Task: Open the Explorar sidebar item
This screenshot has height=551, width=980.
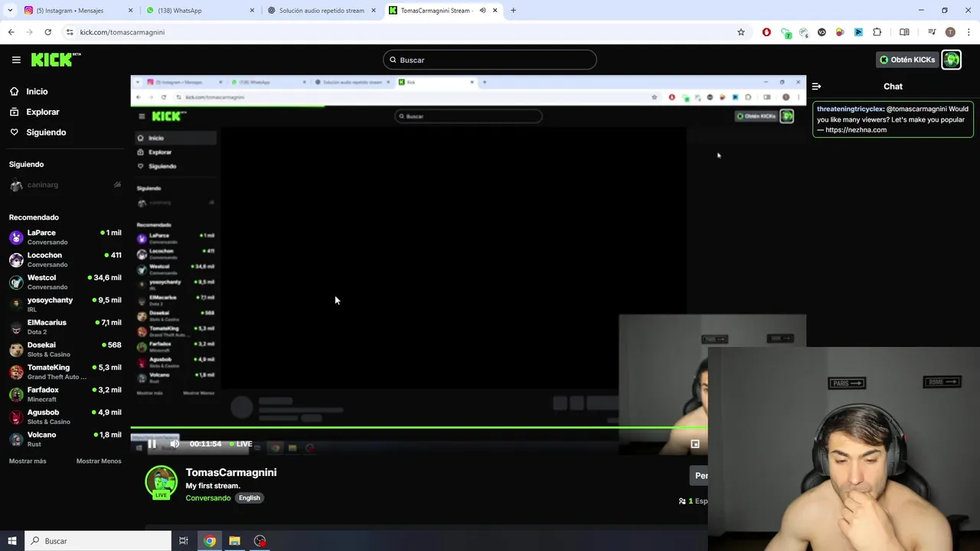Action: coord(43,112)
